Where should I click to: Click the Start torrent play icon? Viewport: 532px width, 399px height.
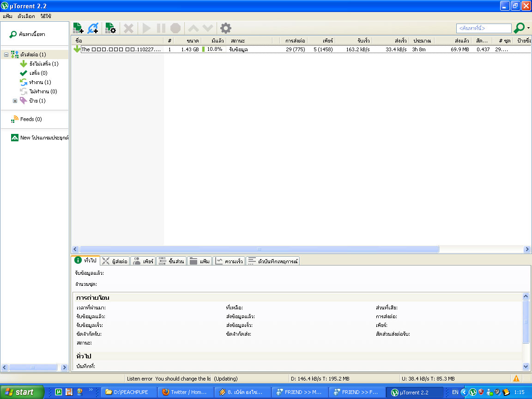tap(146, 28)
